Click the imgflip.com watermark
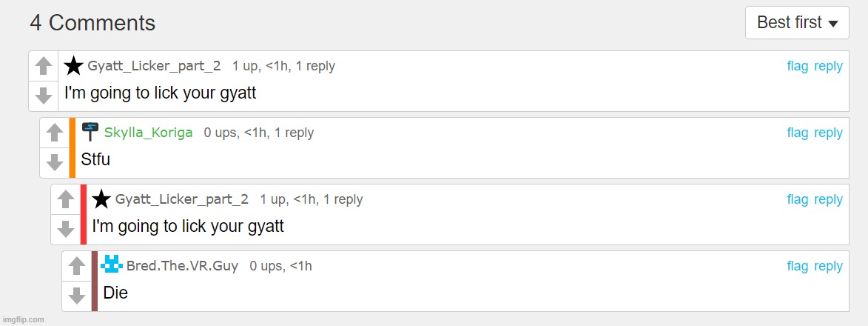Viewport: 868px width, 326px height. 24,320
